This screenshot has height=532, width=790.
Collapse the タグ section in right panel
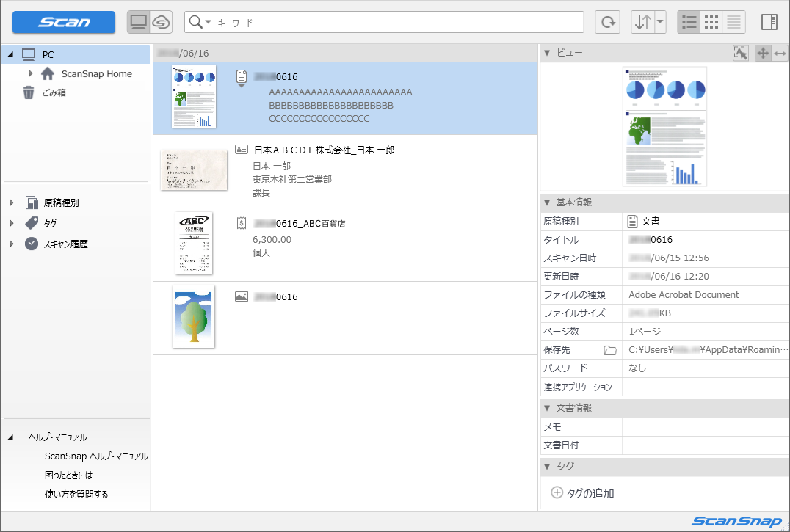[x=547, y=467]
